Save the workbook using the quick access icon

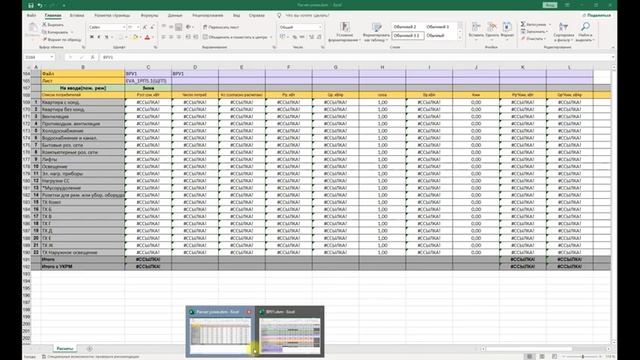pos(31,5)
